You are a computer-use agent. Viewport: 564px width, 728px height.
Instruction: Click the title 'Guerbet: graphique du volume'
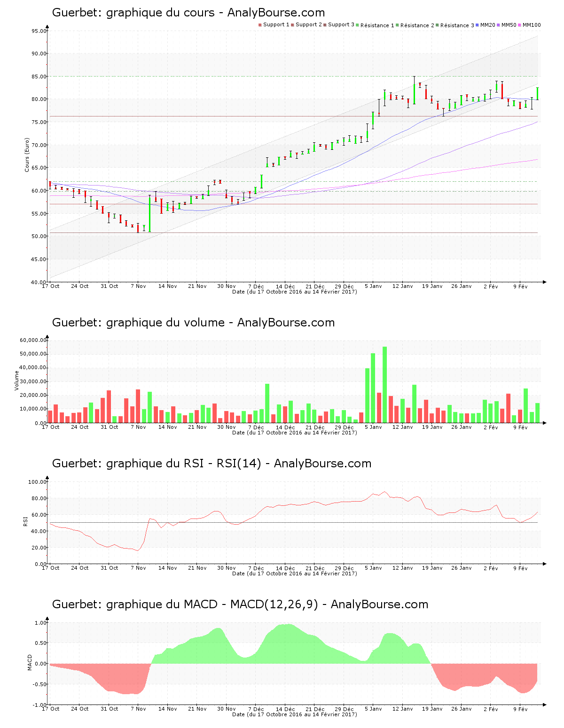click(x=138, y=323)
